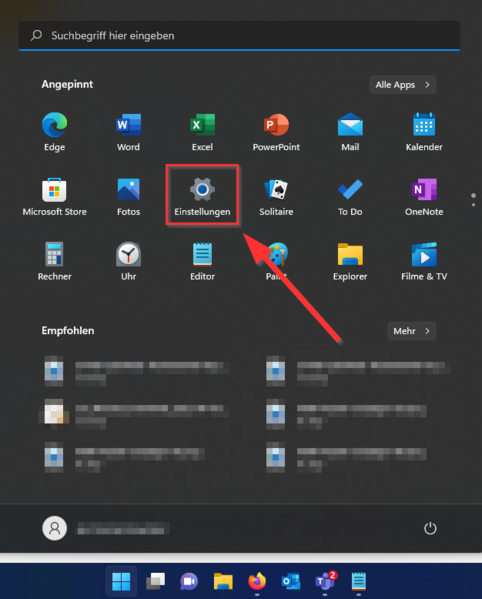This screenshot has height=599, width=482.
Task: Open the Mail app
Action: click(350, 131)
